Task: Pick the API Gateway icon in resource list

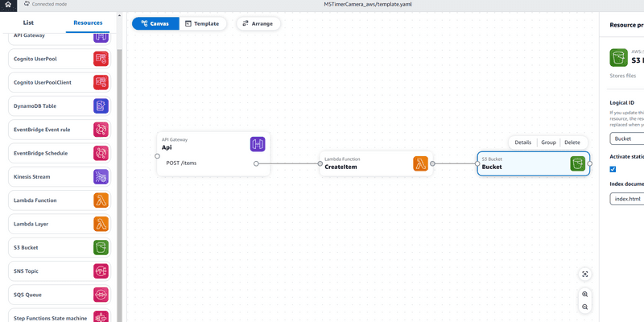Action: (101, 36)
